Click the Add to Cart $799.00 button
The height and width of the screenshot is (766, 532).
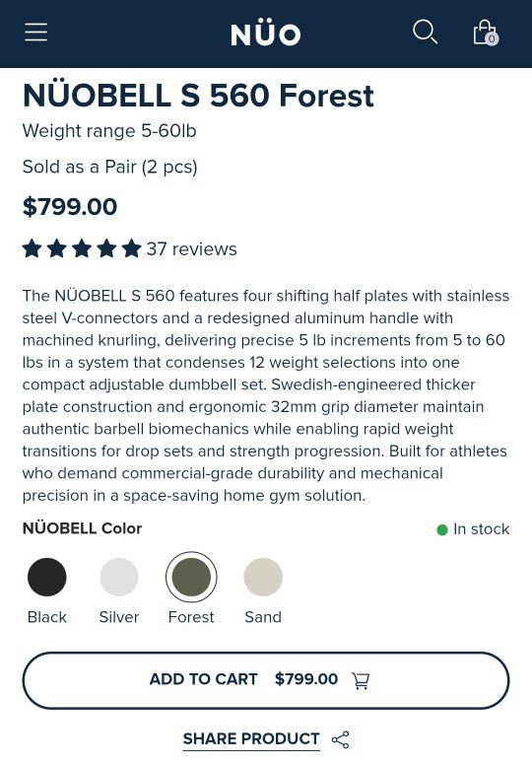click(x=266, y=680)
